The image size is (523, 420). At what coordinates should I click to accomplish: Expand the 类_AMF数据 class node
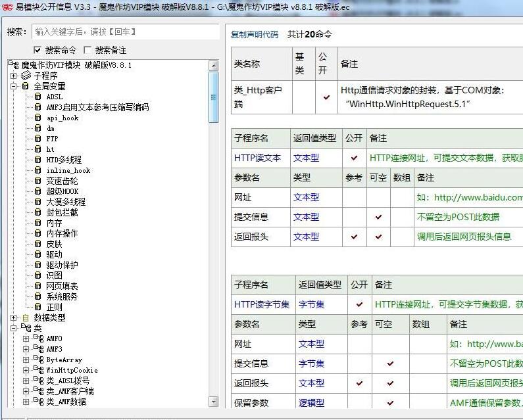pyautogui.click(x=26, y=402)
